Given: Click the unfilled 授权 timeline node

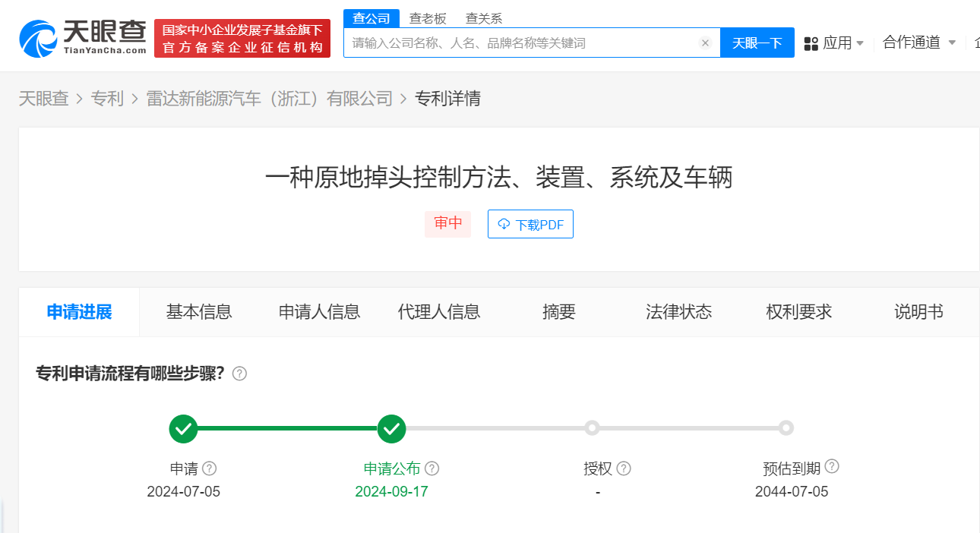Looking at the screenshot, I should click(x=593, y=427).
